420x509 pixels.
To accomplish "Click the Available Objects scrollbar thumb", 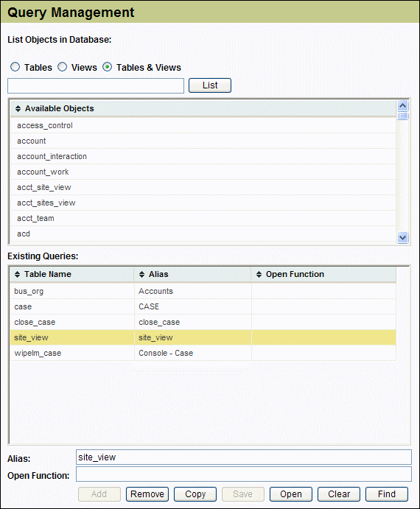I will [x=403, y=116].
